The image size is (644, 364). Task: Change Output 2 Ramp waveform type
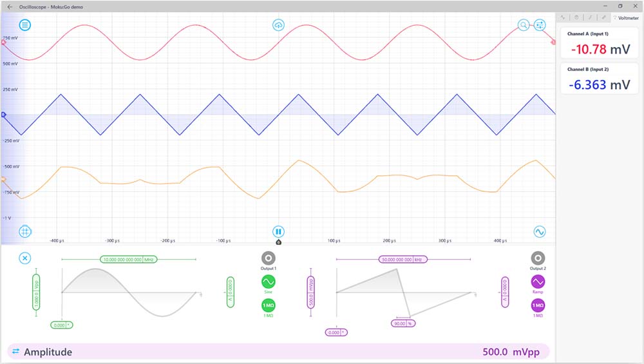538,282
